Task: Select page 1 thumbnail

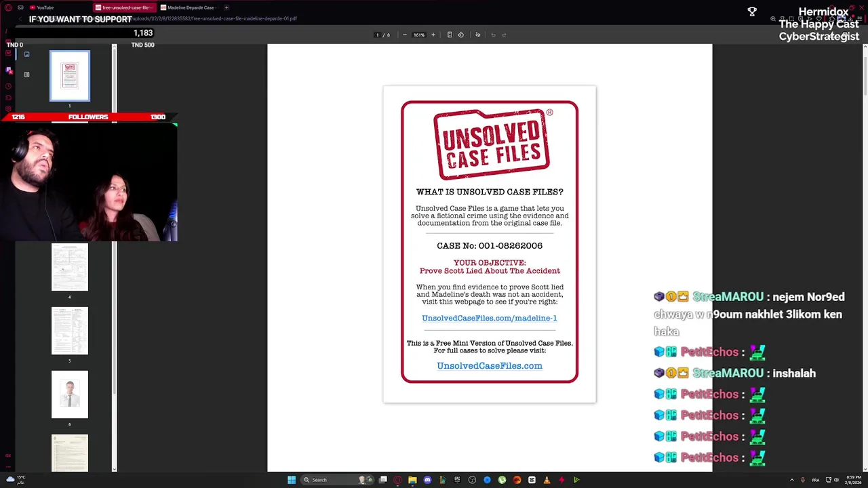Action: tap(70, 76)
